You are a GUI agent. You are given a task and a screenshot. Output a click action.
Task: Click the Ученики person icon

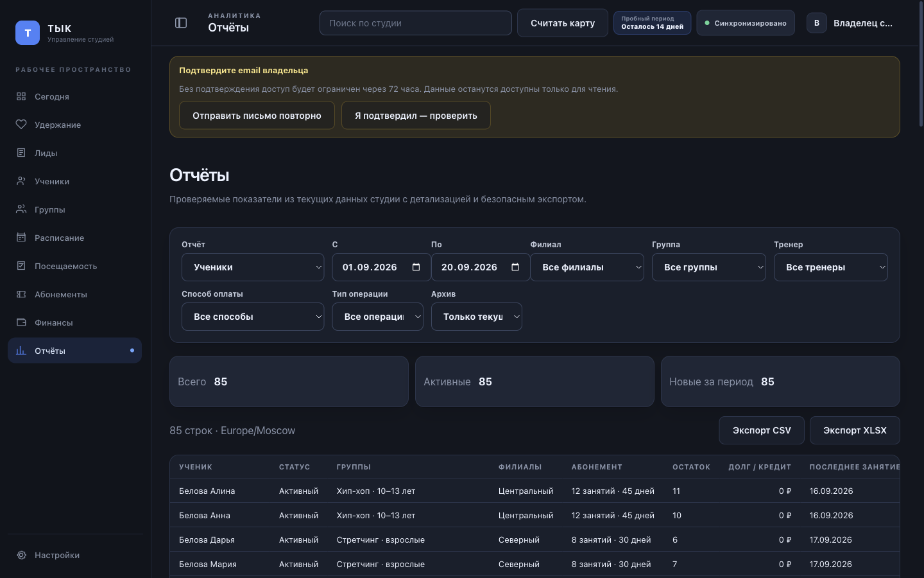tap(21, 181)
